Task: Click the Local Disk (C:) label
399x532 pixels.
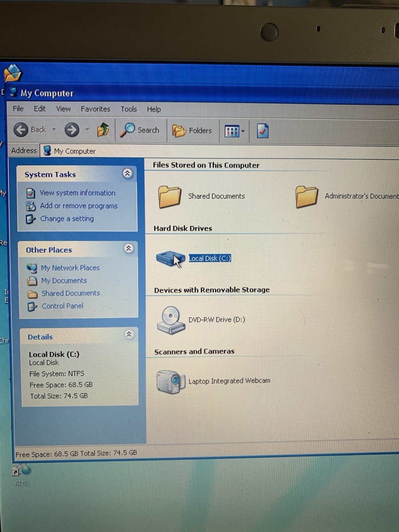Action: (x=210, y=258)
